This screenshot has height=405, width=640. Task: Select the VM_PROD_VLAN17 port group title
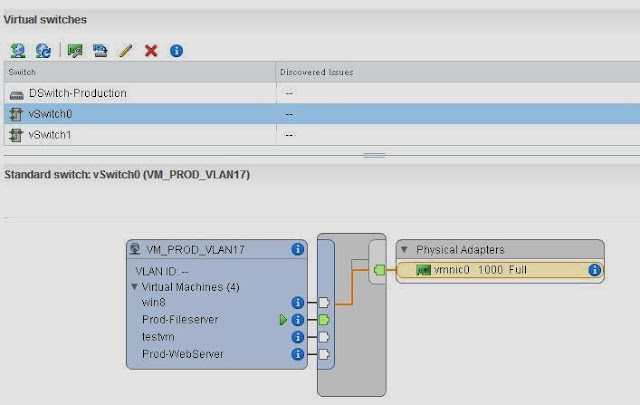point(196,249)
